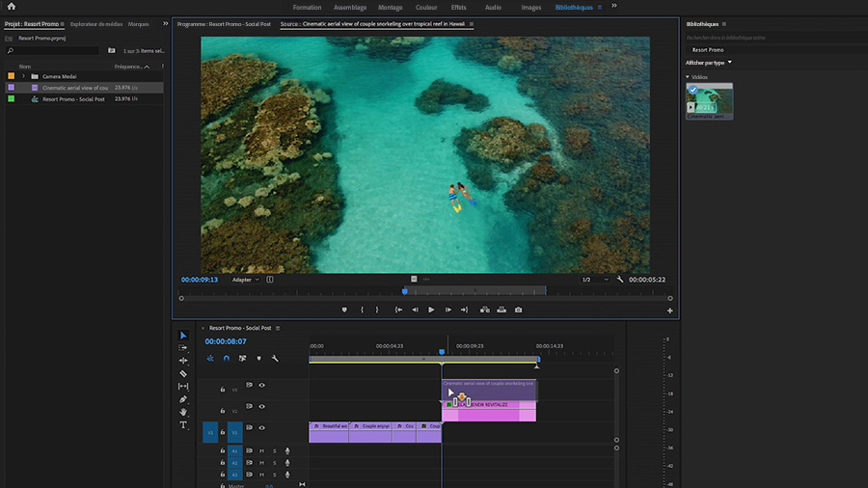The height and width of the screenshot is (488, 868).
Task: Open the Afficher par type dropdown
Action: pos(709,63)
